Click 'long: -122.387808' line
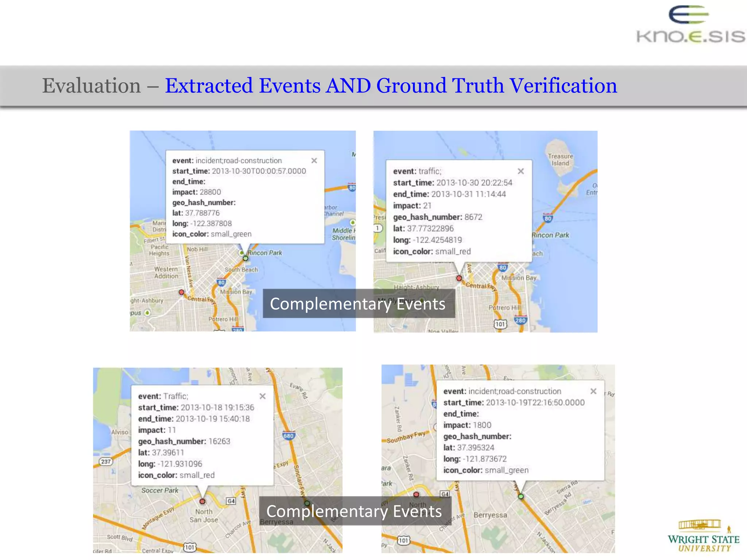Image resolution: width=747 pixels, height=560 pixels. tap(202, 223)
